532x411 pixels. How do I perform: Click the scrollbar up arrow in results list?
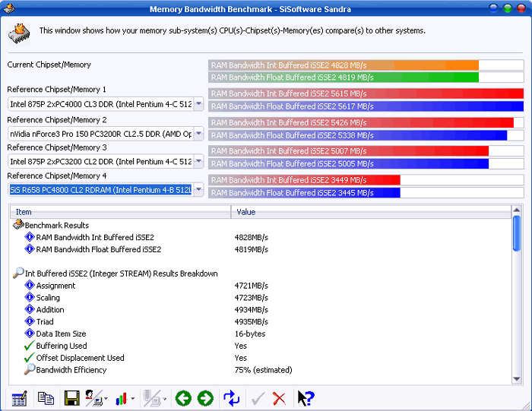(516, 210)
